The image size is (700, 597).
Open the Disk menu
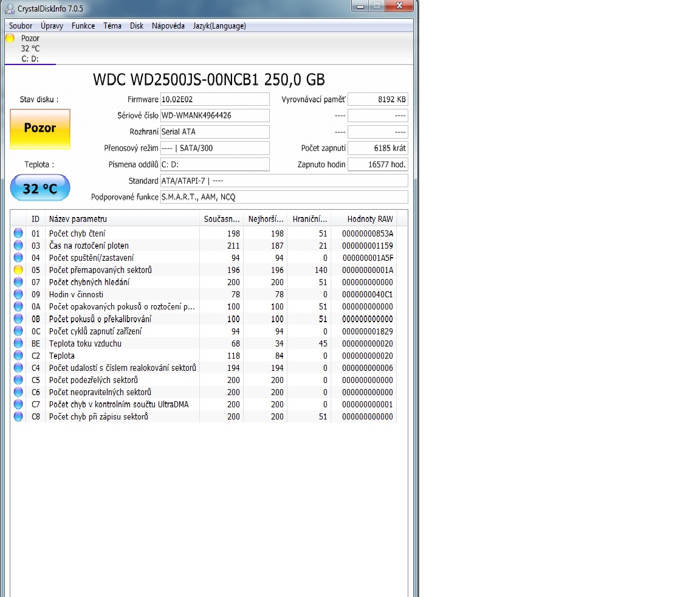pyautogui.click(x=137, y=26)
